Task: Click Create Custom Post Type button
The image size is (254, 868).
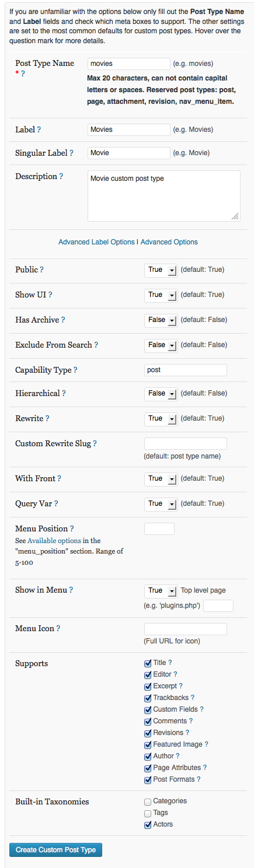Action: (x=56, y=850)
